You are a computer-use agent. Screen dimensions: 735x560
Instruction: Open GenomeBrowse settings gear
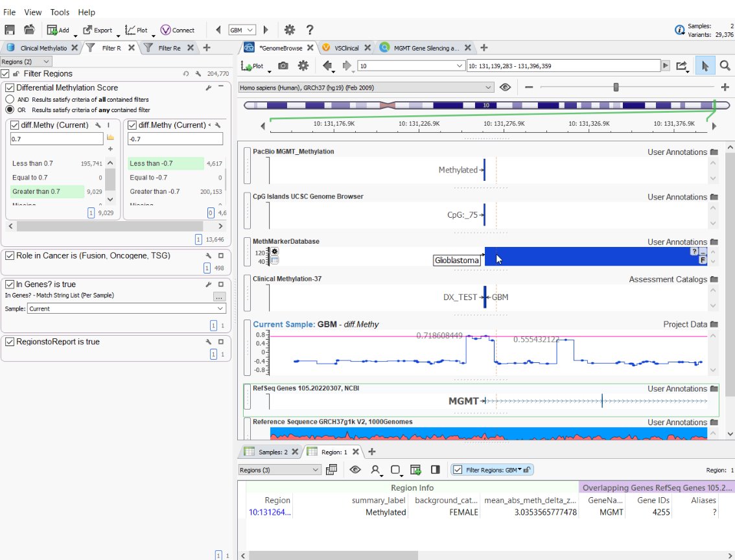coord(303,66)
